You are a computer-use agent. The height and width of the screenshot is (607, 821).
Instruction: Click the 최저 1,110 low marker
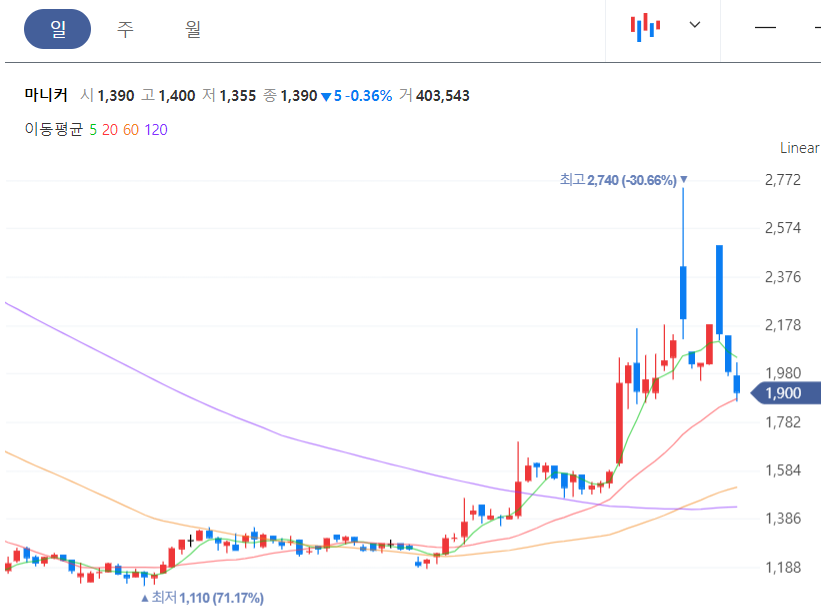pos(203,598)
